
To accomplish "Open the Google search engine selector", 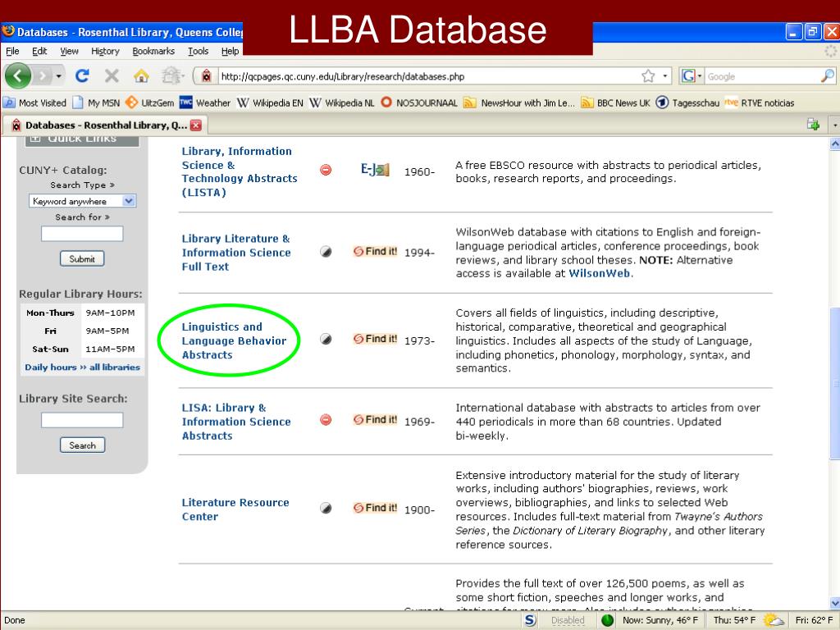I will tap(691, 76).
